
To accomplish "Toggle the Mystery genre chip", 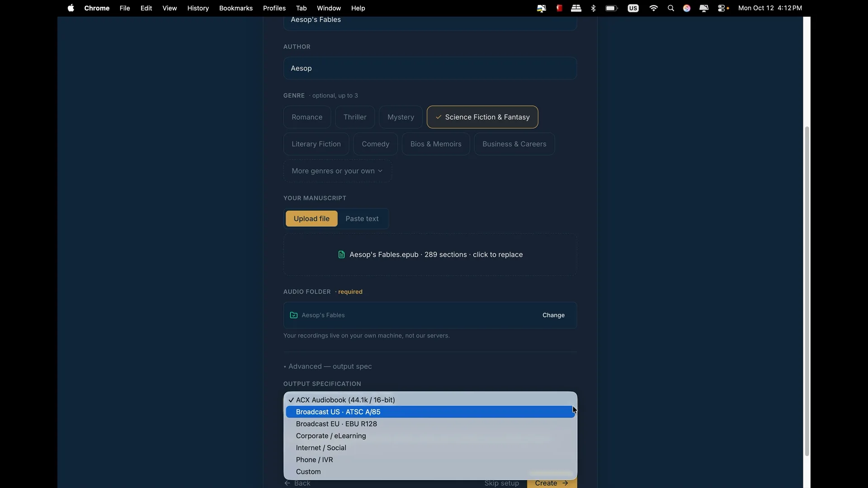I will [x=401, y=117].
